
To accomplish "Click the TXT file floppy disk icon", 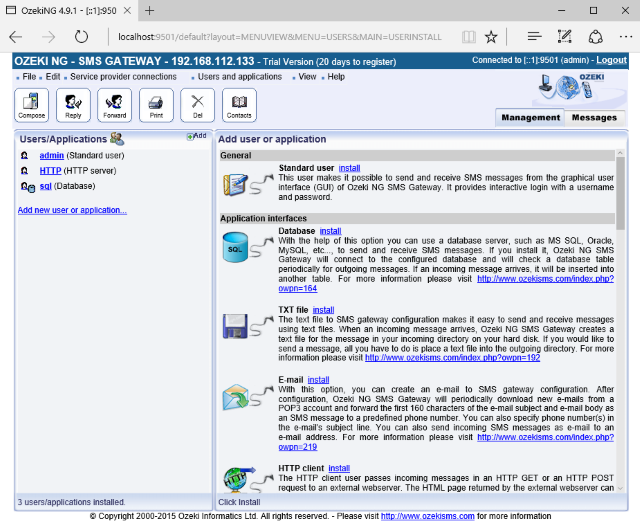I will (x=236, y=326).
